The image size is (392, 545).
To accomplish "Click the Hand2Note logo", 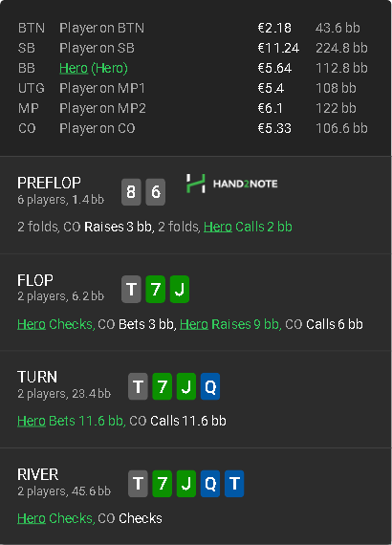I will [231, 184].
